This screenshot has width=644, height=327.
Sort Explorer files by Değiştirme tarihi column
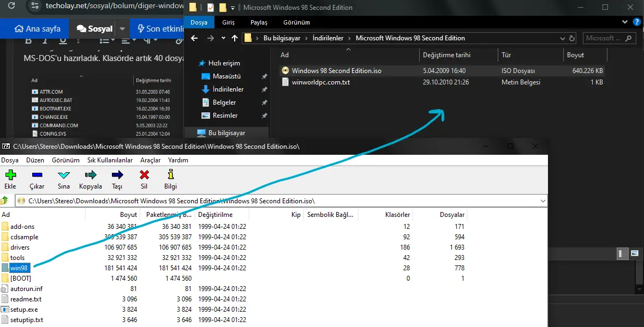coord(446,55)
